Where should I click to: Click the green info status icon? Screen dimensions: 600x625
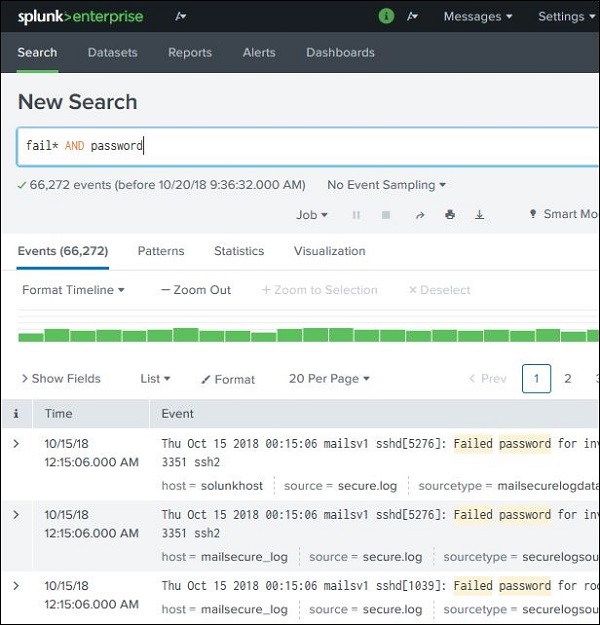pos(387,16)
